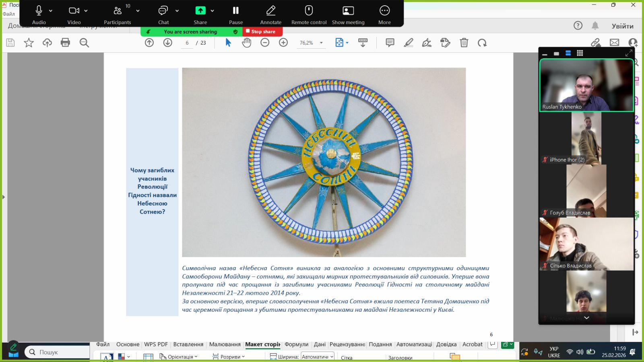The height and width of the screenshot is (362, 644).
Task: Open the Help question mark icon
Action: coord(578,26)
